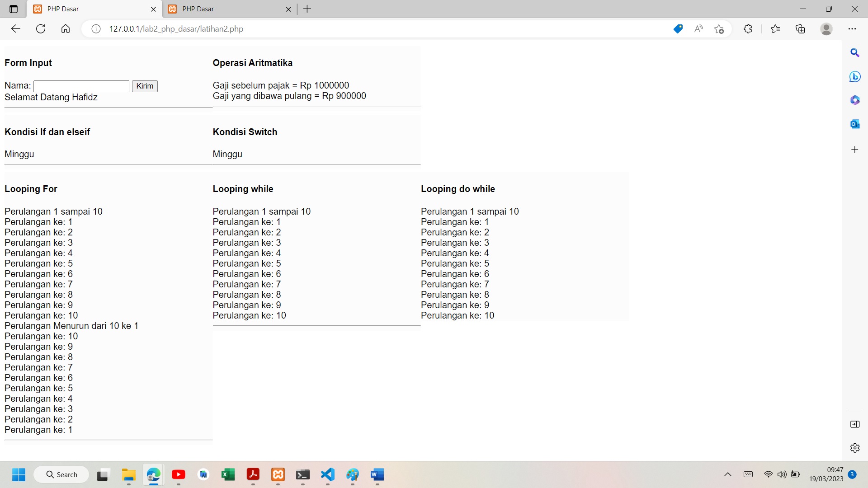This screenshot has width=868, height=488.
Task: Open Microsoft 365 sidebar icon
Action: pos(855,100)
